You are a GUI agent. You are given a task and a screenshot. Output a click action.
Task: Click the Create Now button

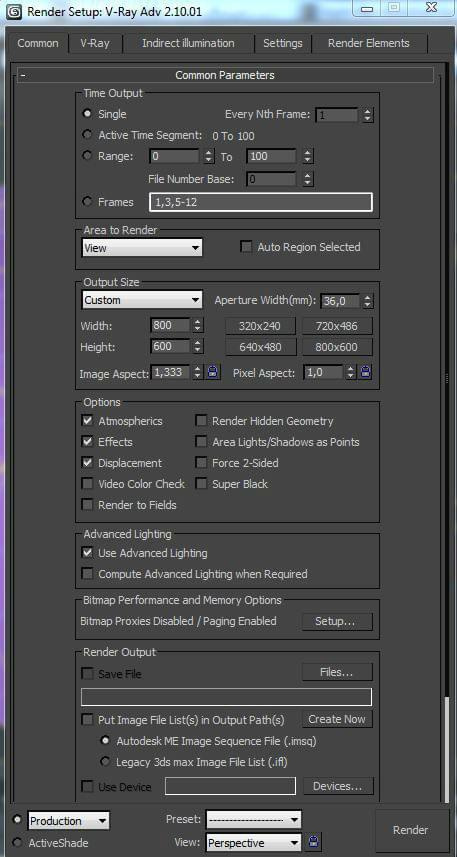pos(337,719)
